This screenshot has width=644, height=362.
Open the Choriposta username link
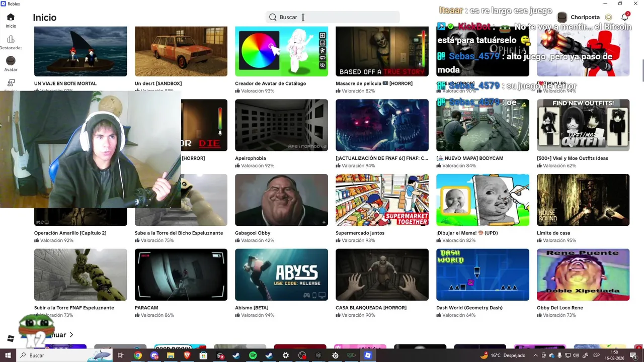point(585,17)
